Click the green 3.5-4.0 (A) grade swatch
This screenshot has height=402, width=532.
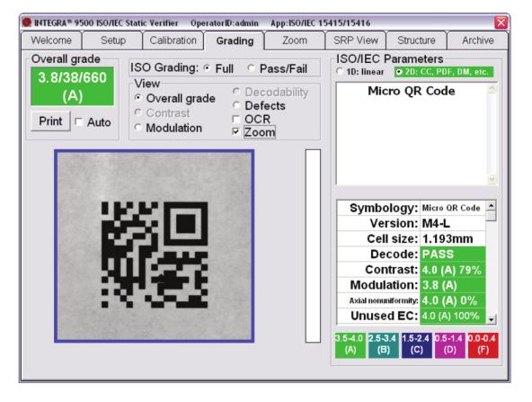[x=350, y=345]
